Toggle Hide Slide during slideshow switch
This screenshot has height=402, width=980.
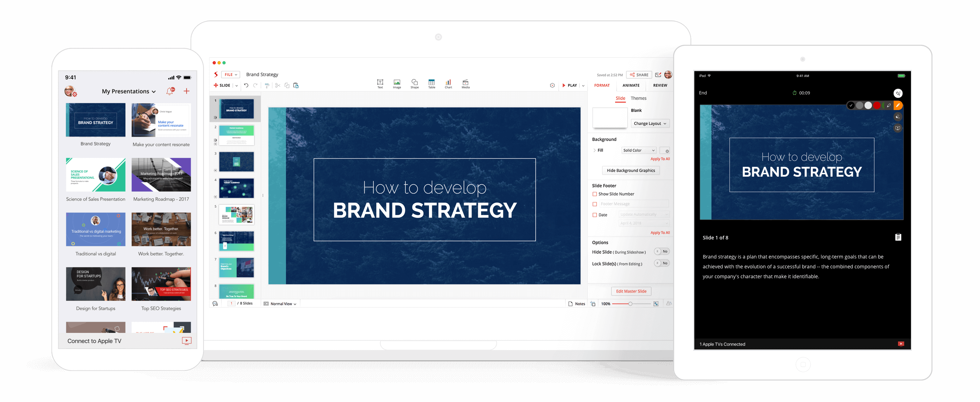(x=662, y=252)
